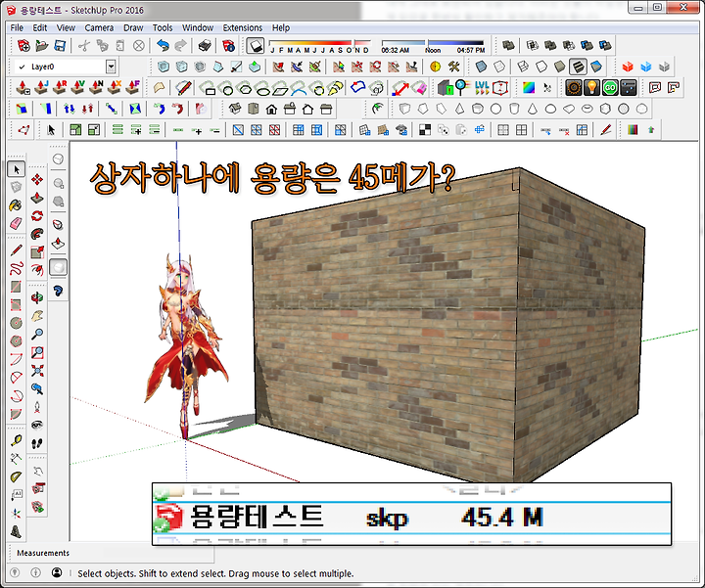Click the 3D Text tool
This screenshot has height=588, width=705.
coord(16,531)
